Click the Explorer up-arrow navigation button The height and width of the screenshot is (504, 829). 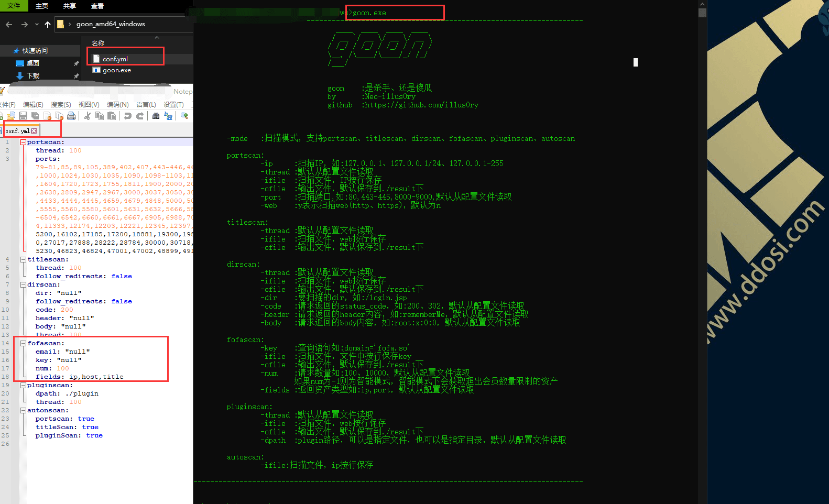coord(48,24)
